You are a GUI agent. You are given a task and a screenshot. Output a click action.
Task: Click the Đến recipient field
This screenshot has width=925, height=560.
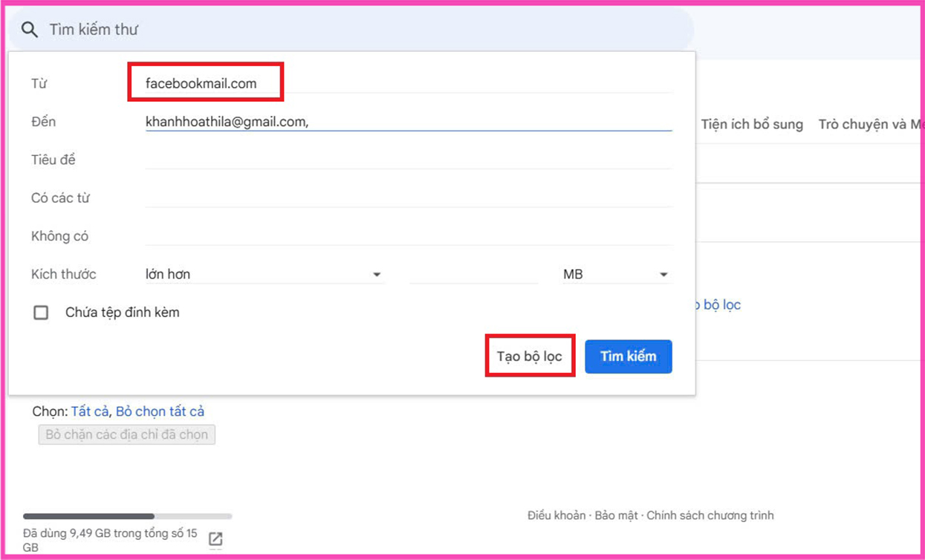[x=409, y=121]
